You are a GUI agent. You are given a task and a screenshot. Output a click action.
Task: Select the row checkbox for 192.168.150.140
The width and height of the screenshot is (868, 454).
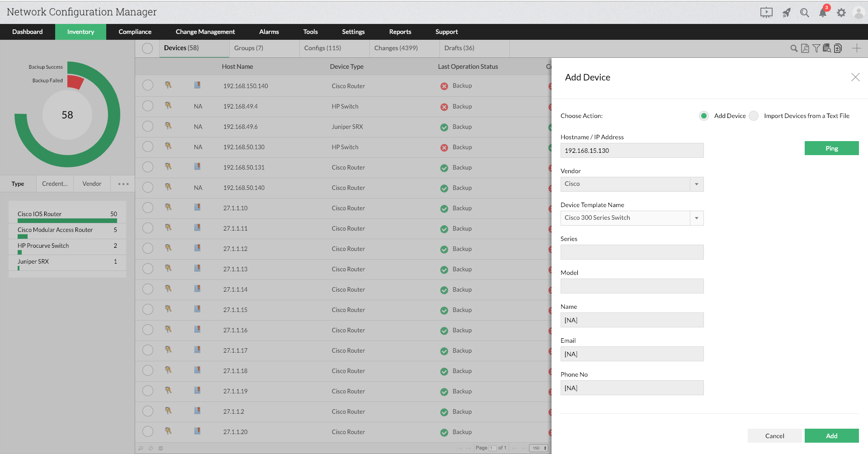pos(148,85)
